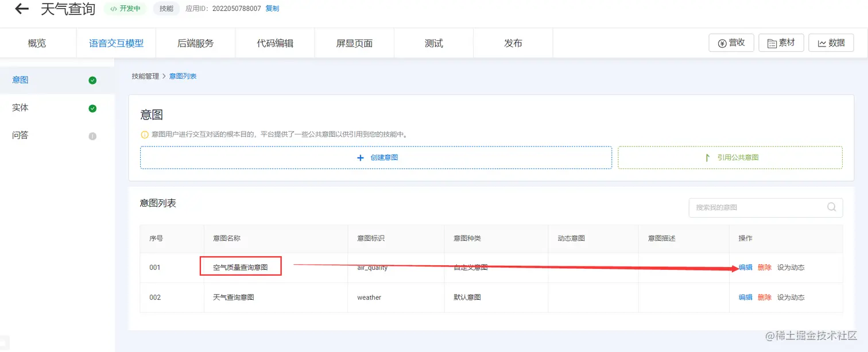Click the 开发中 status badge

click(x=125, y=9)
